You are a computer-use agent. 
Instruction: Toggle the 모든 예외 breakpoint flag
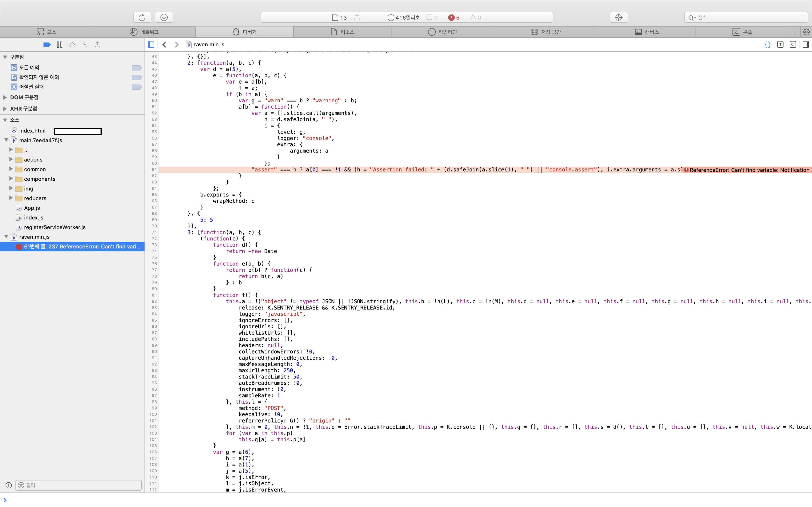click(136, 67)
